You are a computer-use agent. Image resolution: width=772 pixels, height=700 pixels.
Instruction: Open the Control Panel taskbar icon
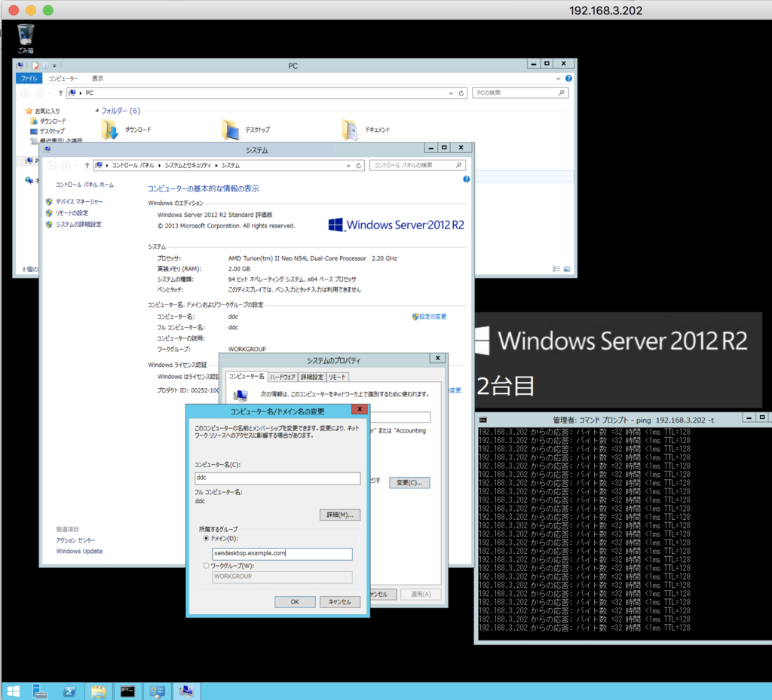(x=157, y=691)
